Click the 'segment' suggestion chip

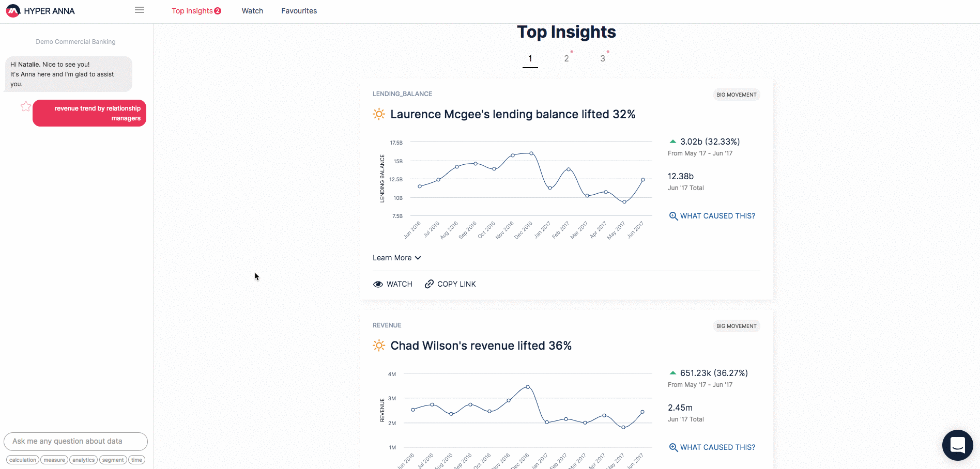click(x=113, y=460)
